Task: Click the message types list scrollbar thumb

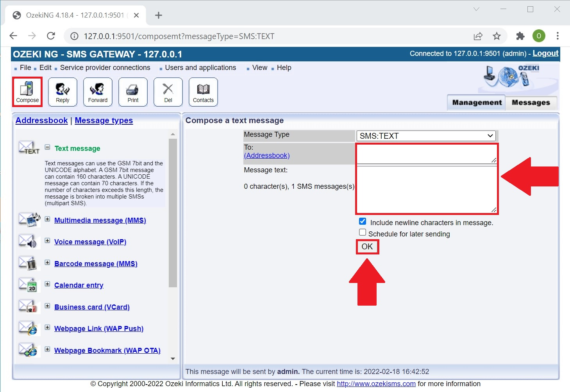Action: click(x=173, y=213)
